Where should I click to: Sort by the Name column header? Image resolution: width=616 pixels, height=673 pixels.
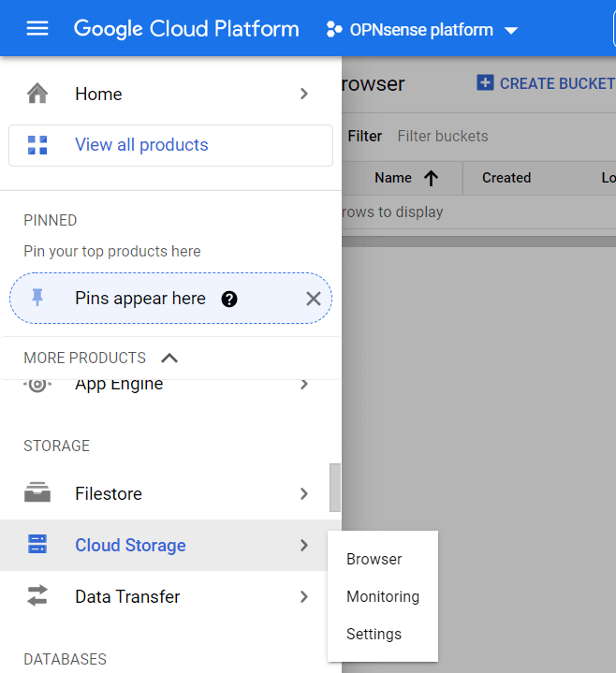[x=393, y=178]
